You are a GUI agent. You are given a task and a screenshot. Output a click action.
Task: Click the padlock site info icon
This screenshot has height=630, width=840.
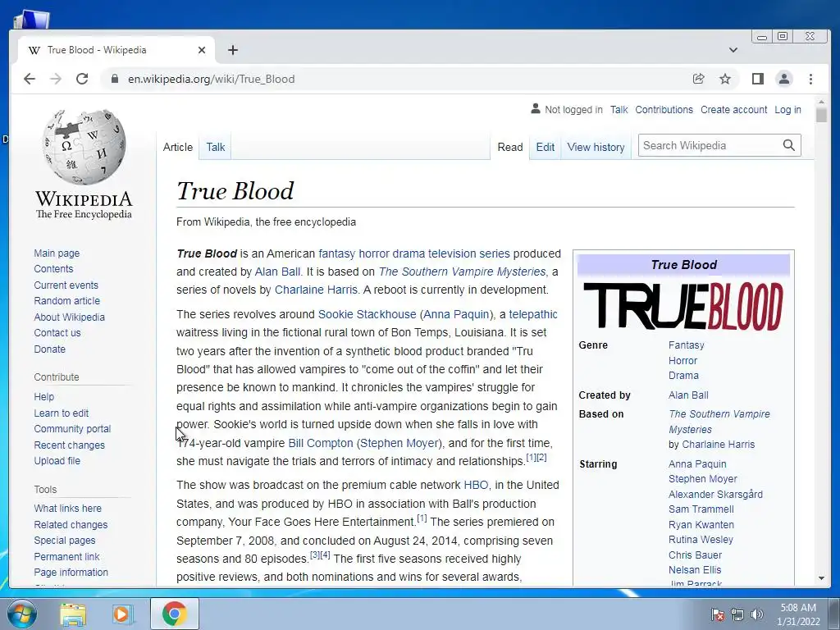[114, 79]
